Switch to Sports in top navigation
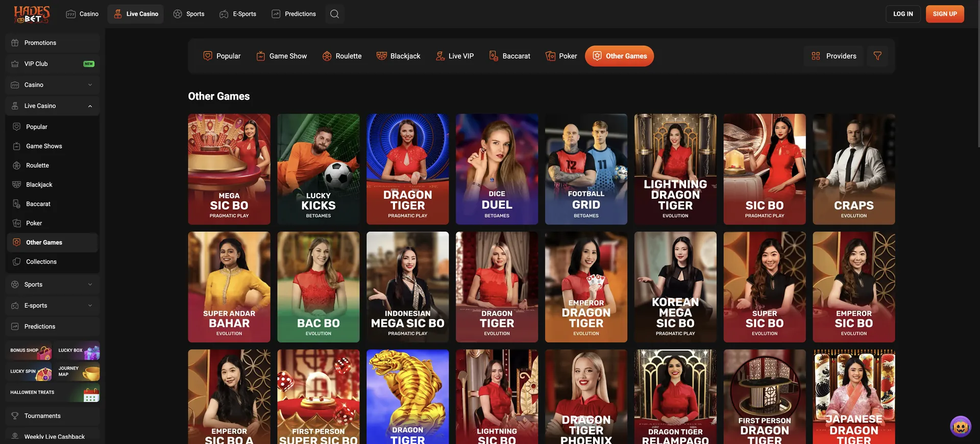The image size is (980, 444). [189, 14]
